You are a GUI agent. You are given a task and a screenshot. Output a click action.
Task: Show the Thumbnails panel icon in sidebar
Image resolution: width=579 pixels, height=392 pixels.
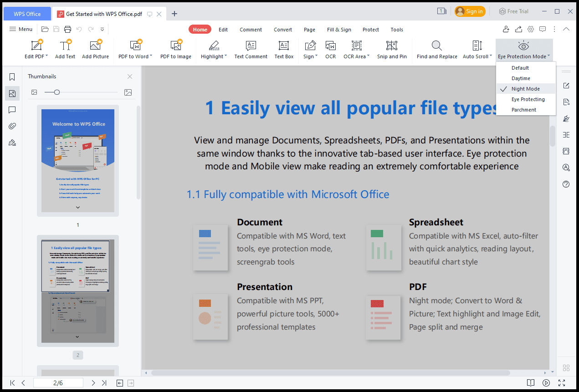[x=12, y=93]
